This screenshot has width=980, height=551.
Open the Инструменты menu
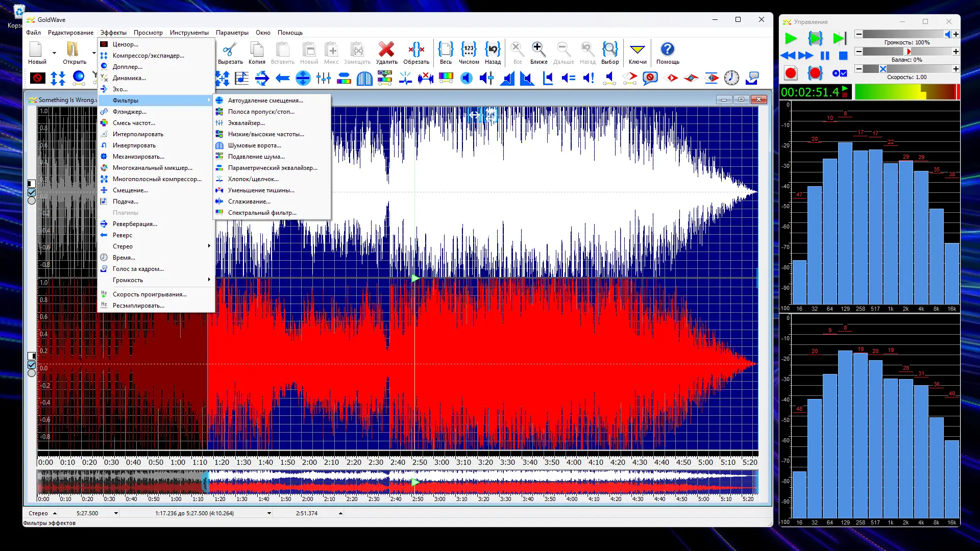click(x=189, y=33)
